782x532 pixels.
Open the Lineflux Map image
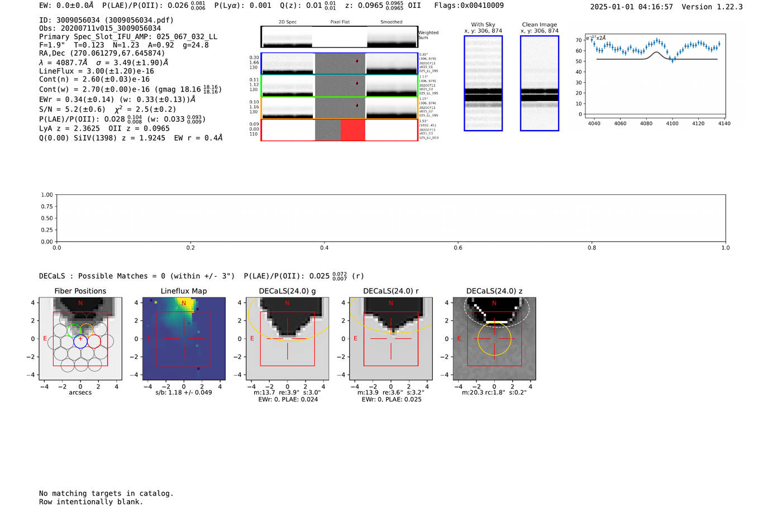click(x=184, y=339)
